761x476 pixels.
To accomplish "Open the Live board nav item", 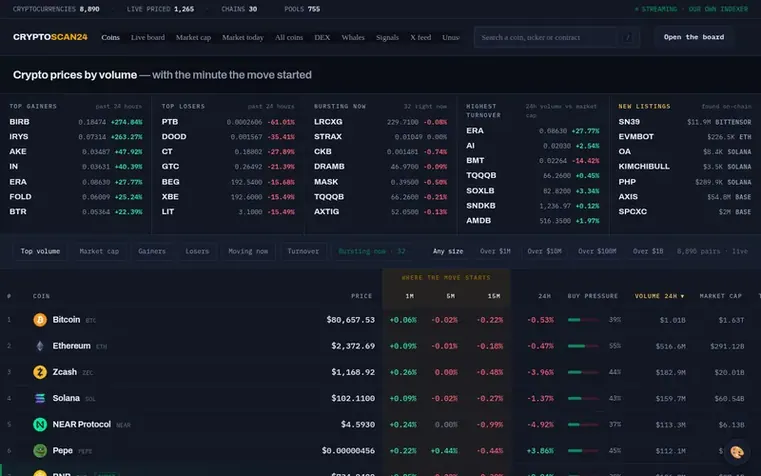I will coord(148,37).
